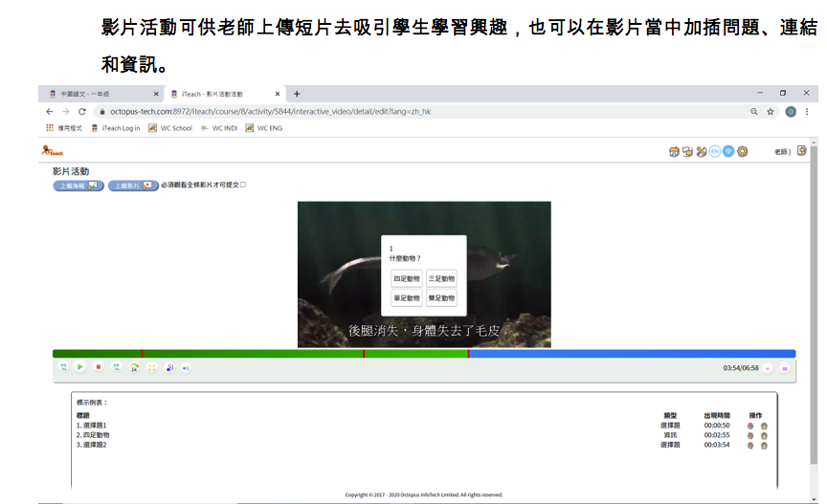
Task: Delete the 四足動物 marker row
Action: [764, 436]
